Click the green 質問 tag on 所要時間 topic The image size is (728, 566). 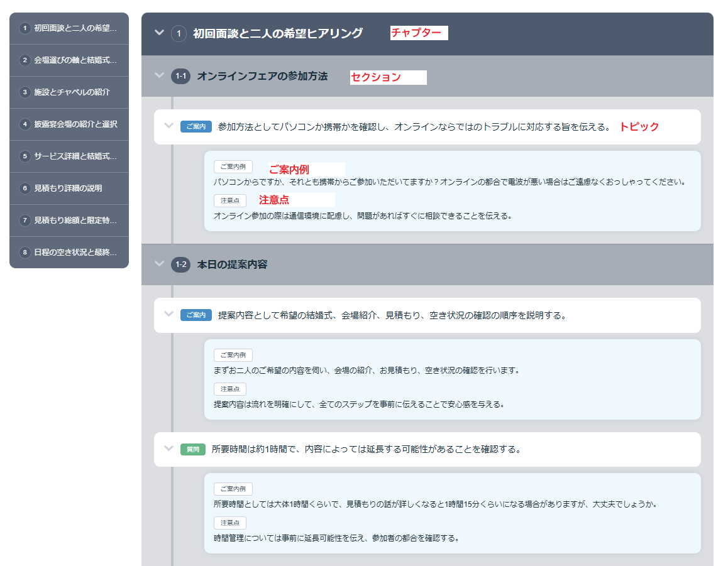(192, 450)
